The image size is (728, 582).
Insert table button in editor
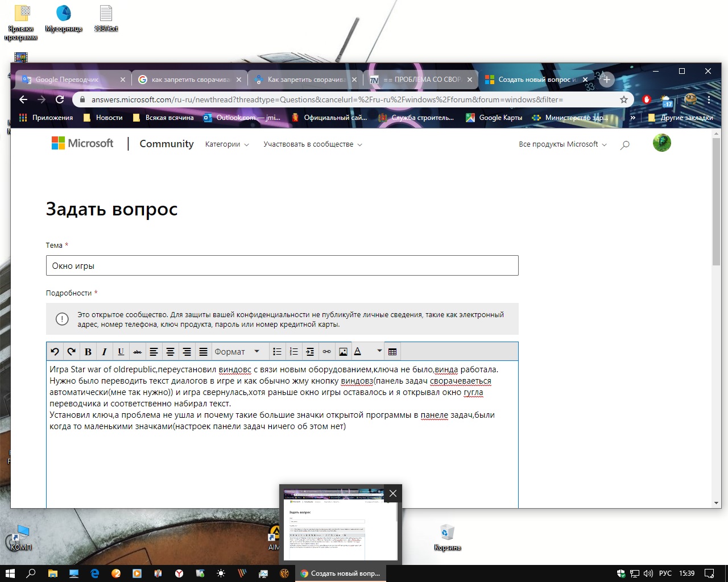pyautogui.click(x=392, y=352)
